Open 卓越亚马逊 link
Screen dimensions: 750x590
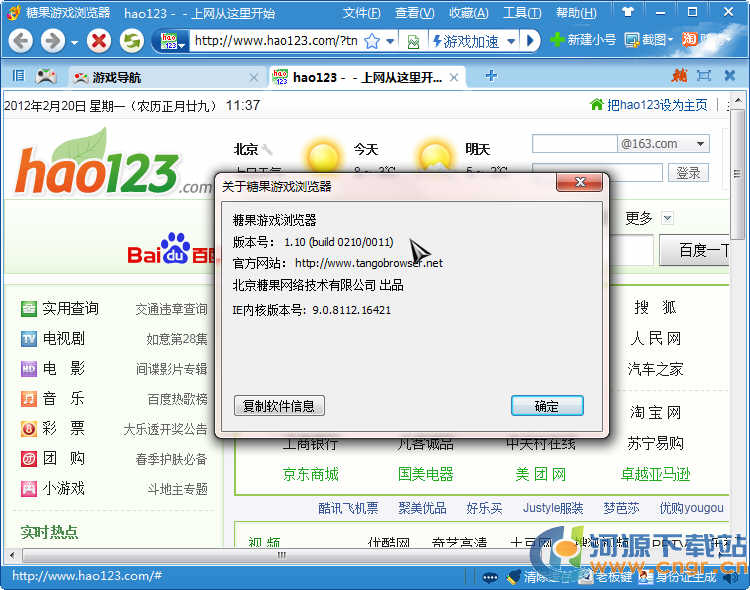coord(655,474)
